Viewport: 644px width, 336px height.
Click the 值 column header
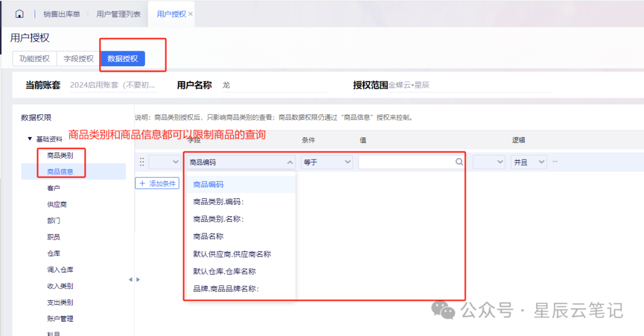coord(363,140)
